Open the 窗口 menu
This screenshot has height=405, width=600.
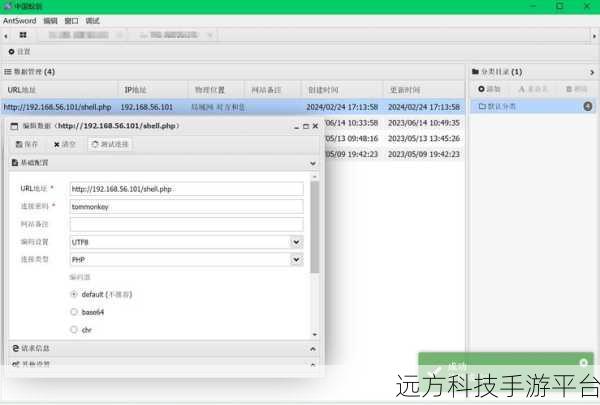click(72, 21)
